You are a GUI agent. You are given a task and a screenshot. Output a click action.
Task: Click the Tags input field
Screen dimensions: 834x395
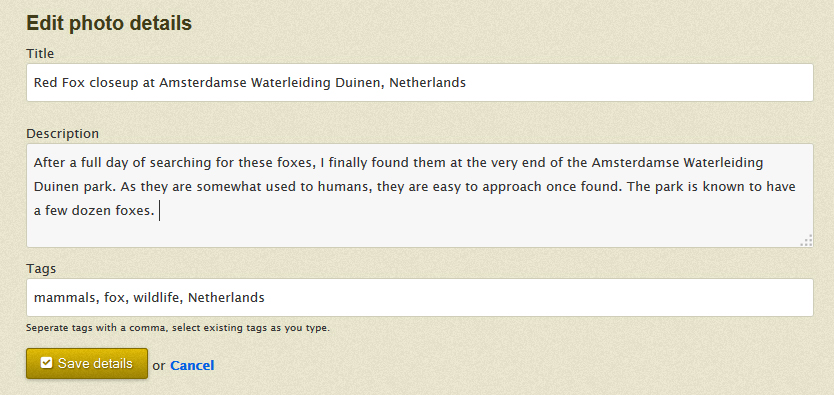pyautogui.click(x=420, y=297)
